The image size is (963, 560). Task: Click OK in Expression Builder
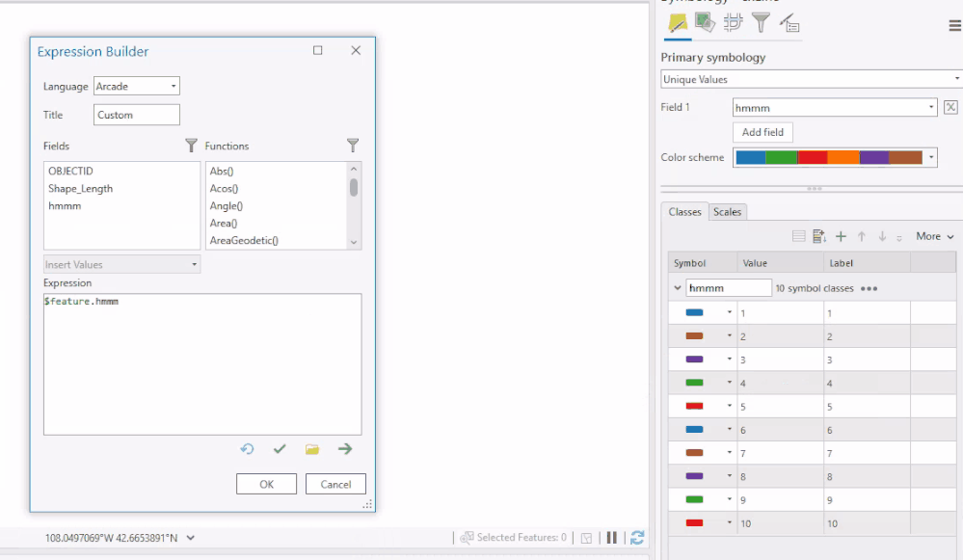coord(267,484)
